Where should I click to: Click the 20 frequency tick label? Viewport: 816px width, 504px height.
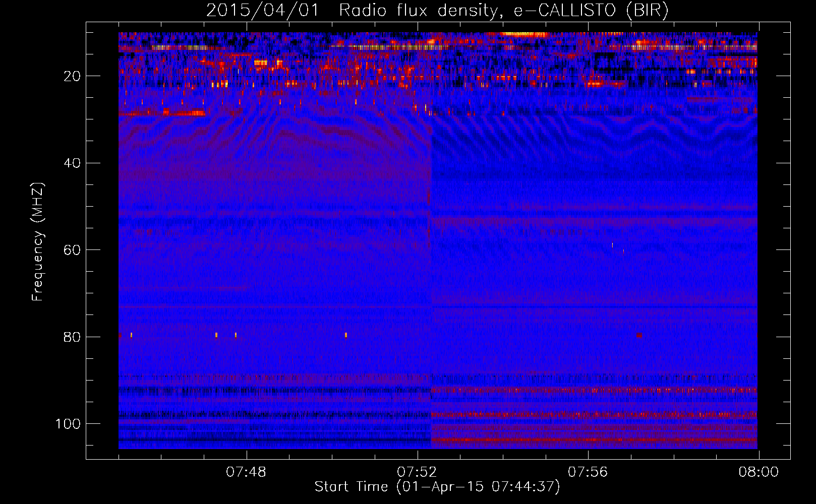pyautogui.click(x=72, y=76)
